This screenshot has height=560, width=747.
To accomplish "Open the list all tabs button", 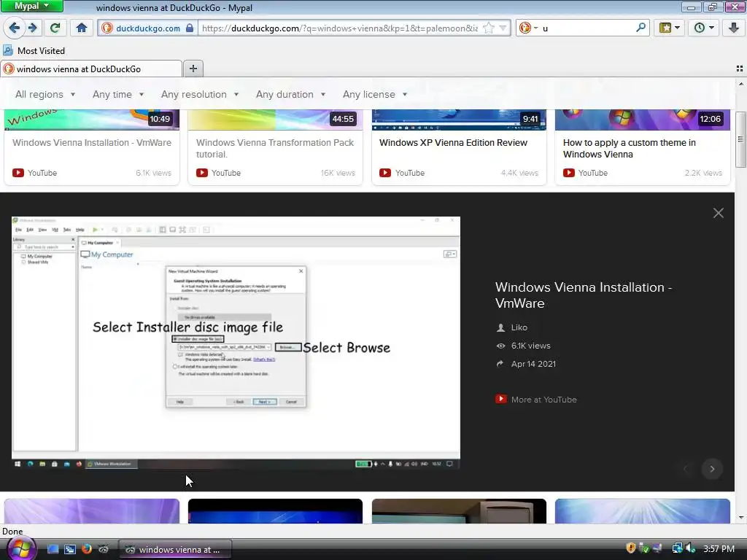I will [x=740, y=69].
